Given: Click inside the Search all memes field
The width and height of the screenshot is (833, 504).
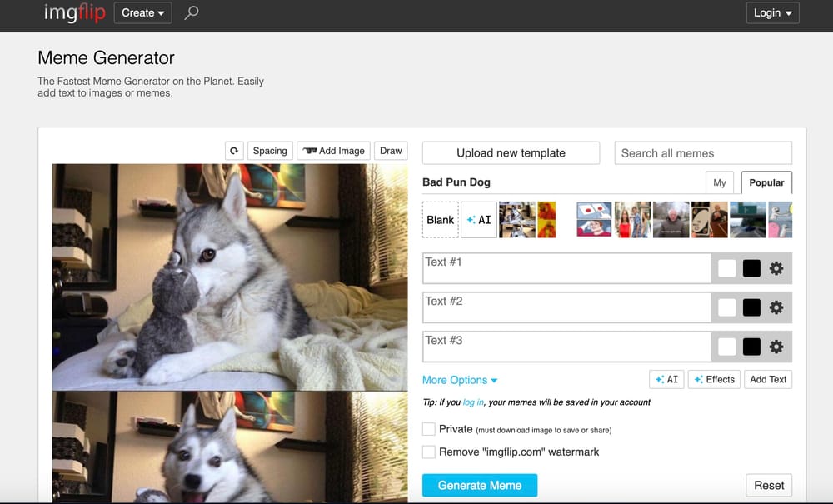Looking at the screenshot, I should [x=702, y=152].
